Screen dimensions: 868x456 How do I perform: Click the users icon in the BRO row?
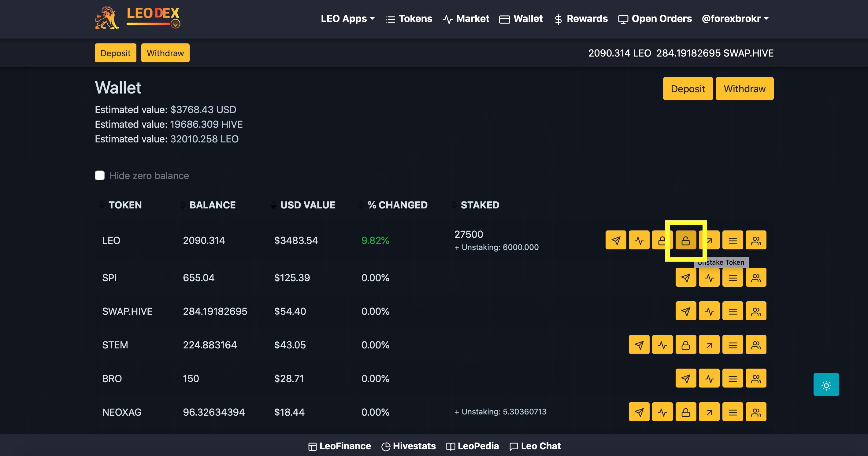tap(756, 379)
